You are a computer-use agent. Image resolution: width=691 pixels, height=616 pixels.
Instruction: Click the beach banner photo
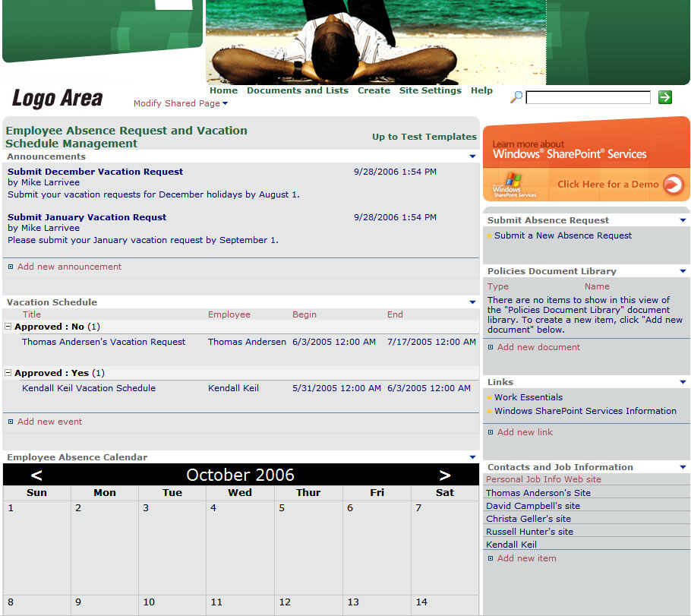pyautogui.click(x=376, y=42)
